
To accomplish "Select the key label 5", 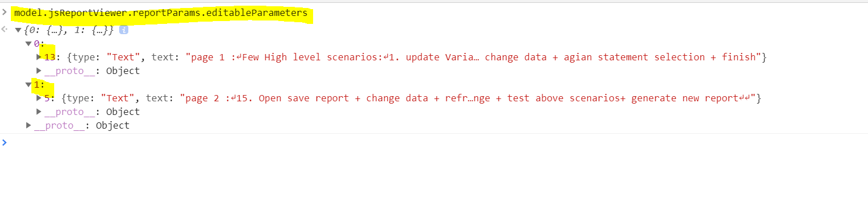I will (47, 98).
